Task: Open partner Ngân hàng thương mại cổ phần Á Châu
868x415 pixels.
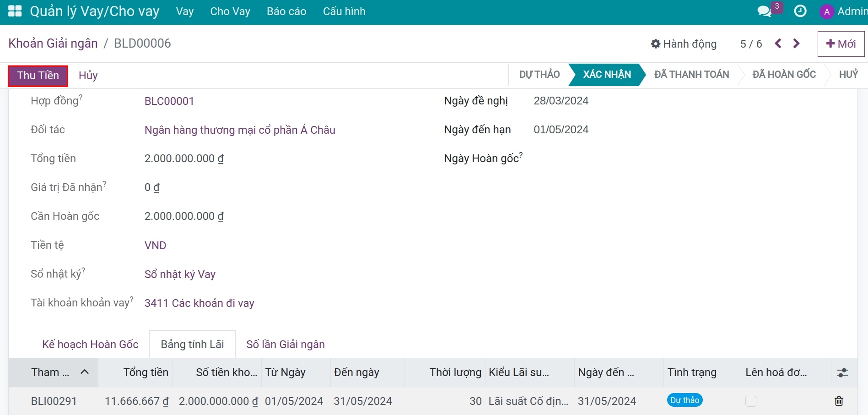Action: coord(240,130)
